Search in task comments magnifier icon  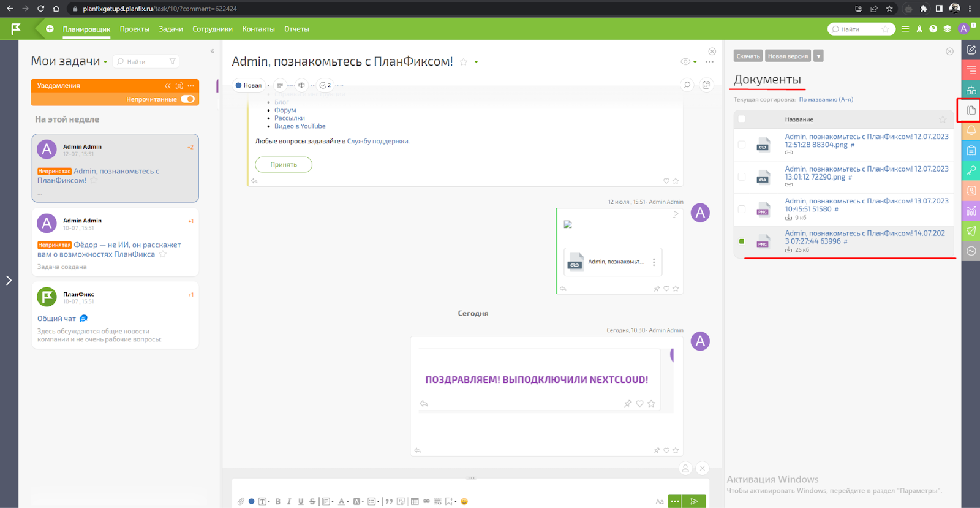pos(687,85)
